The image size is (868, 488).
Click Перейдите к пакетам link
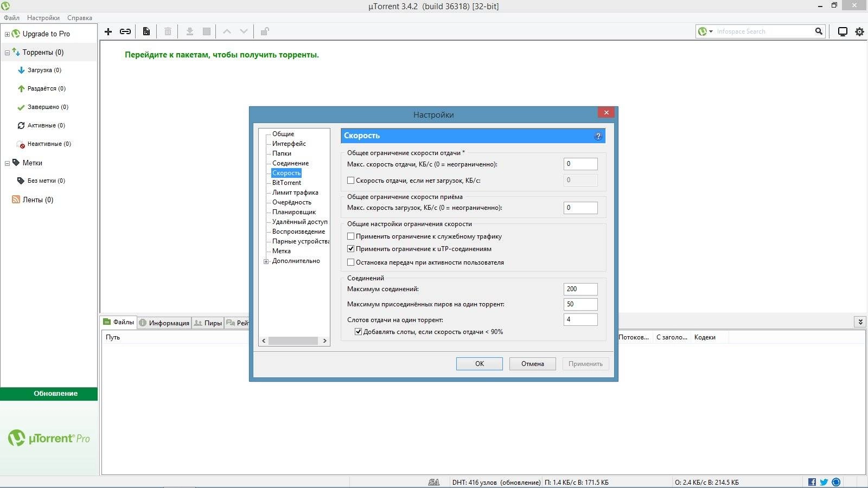tap(221, 55)
